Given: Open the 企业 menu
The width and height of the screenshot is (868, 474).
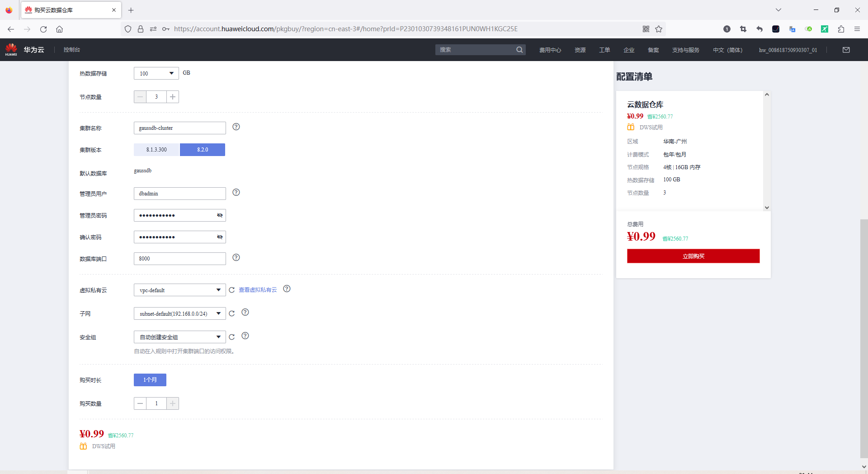Looking at the screenshot, I should (629, 50).
